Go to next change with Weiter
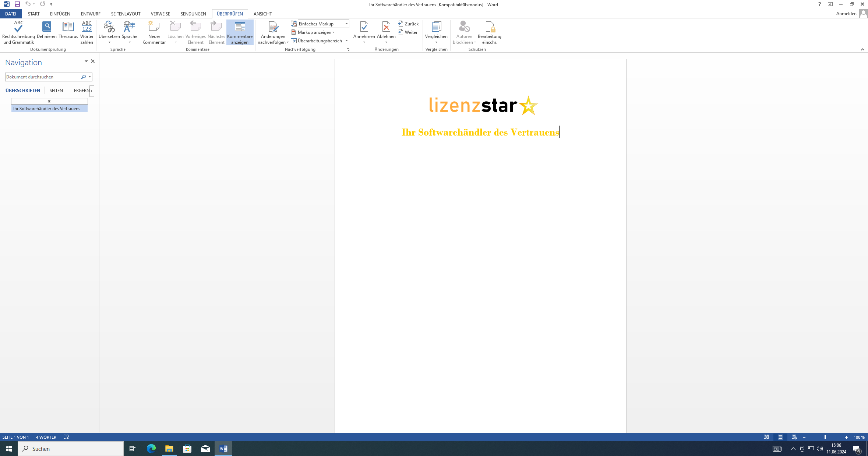 [408, 32]
